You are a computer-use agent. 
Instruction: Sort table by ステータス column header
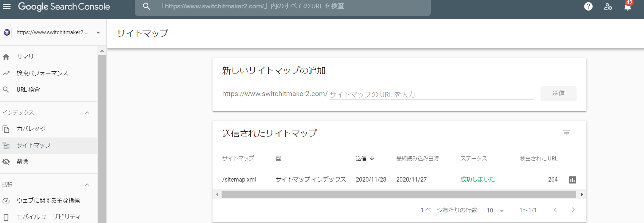coord(474,158)
